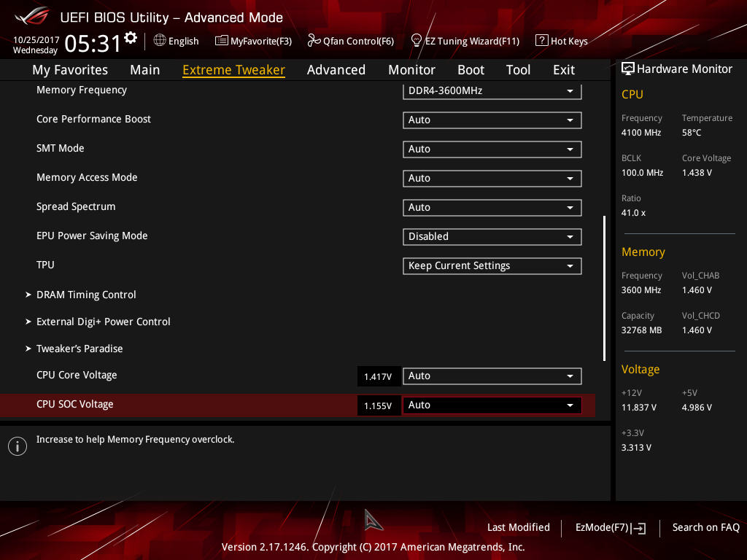747x560 pixels.
Task: Open the Memory Frequency DDR4-3600MHz dropdown
Action: 492,90
